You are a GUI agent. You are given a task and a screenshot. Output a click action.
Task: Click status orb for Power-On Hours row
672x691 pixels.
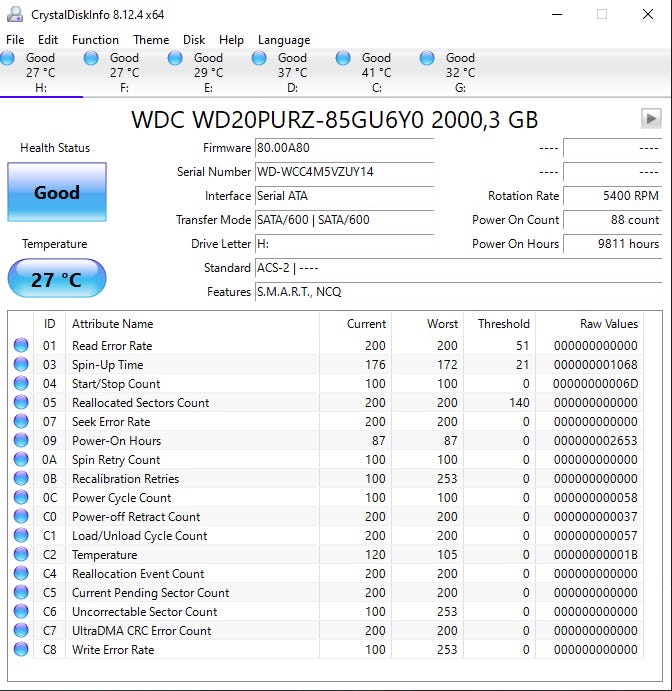[21, 440]
